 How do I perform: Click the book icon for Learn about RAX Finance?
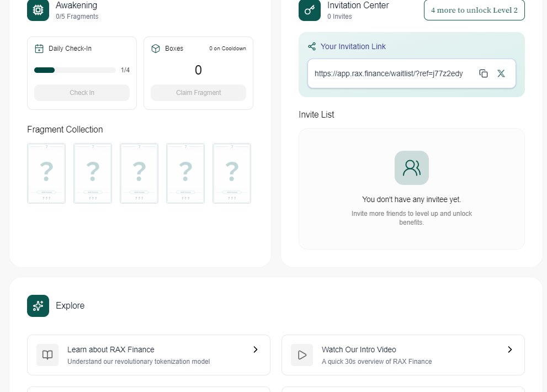(47, 355)
